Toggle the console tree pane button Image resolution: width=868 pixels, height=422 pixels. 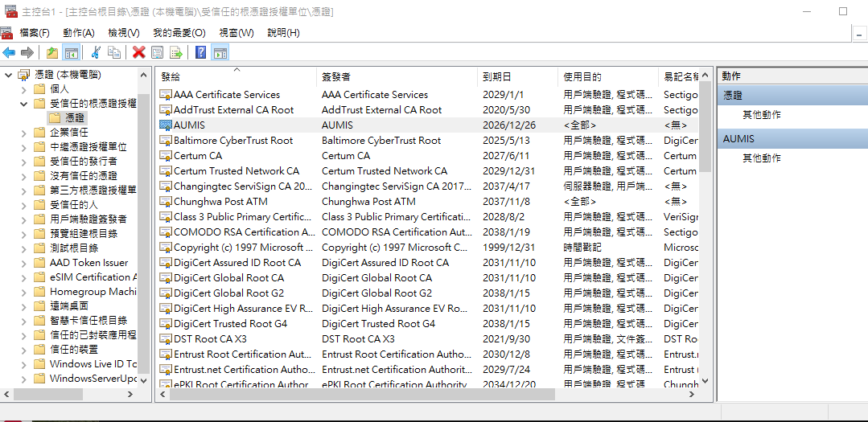click(70, 52)
